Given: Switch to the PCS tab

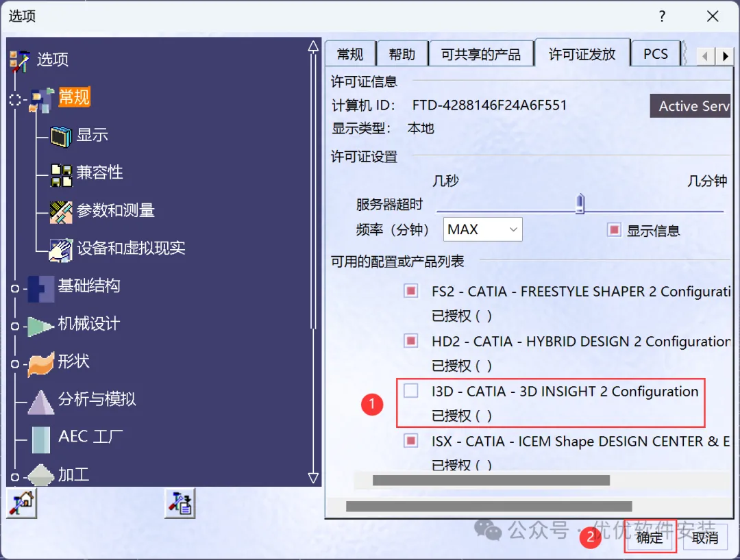Looking at the screenshot, I should point(656,53).
